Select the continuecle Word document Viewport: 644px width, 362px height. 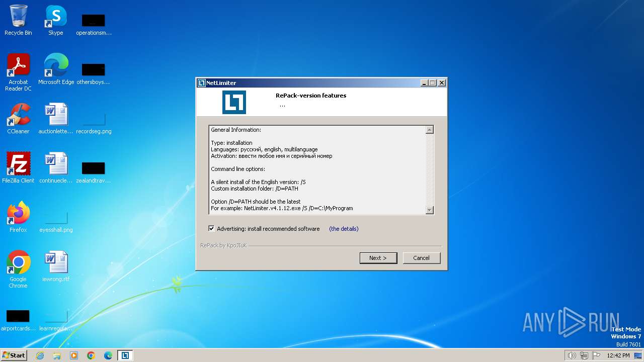point(56,168)
